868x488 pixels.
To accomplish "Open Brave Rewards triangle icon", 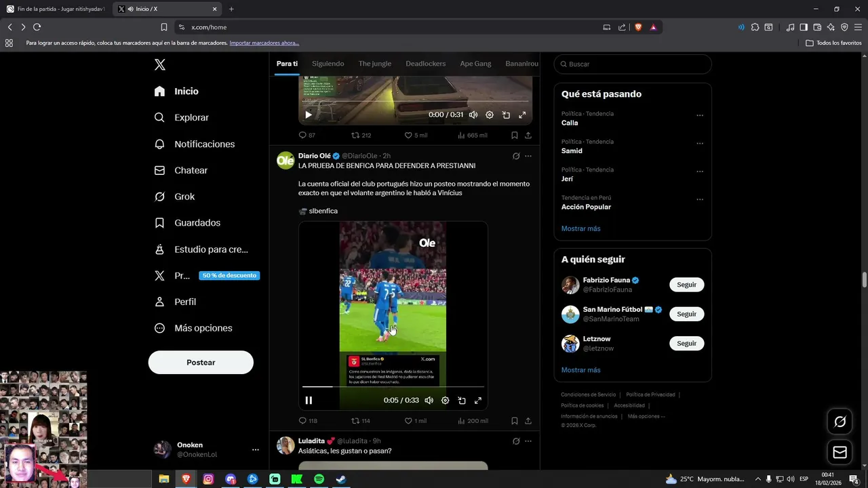I will pyautogui.click(x=653, y=27).
